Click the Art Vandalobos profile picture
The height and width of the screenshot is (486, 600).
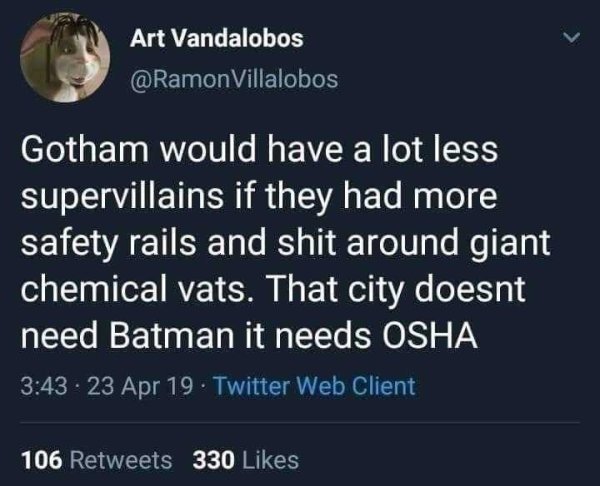[65, 57]
